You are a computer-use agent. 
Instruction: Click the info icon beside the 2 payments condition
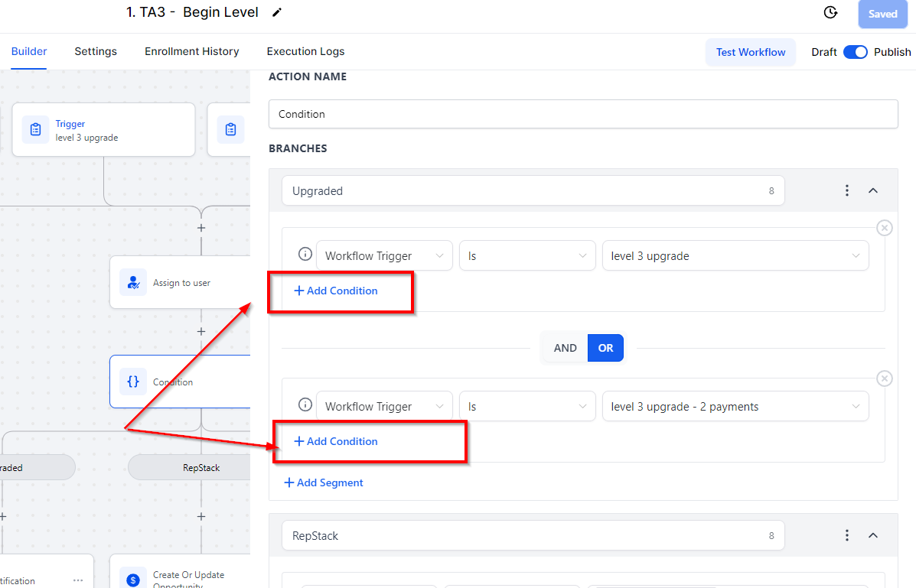(305, 404)
